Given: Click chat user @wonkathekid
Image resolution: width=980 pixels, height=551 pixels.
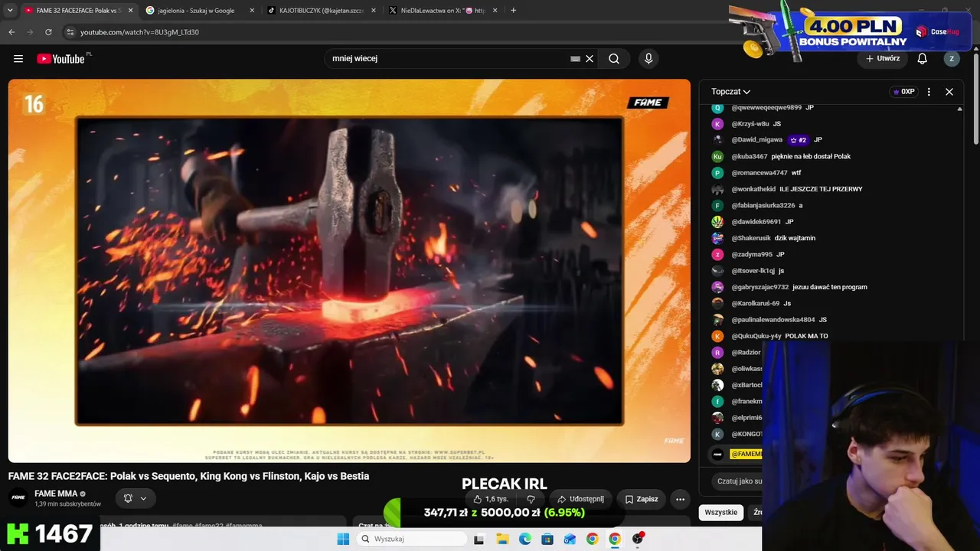Looking at the screenshot, I should (x=753, y=189).
